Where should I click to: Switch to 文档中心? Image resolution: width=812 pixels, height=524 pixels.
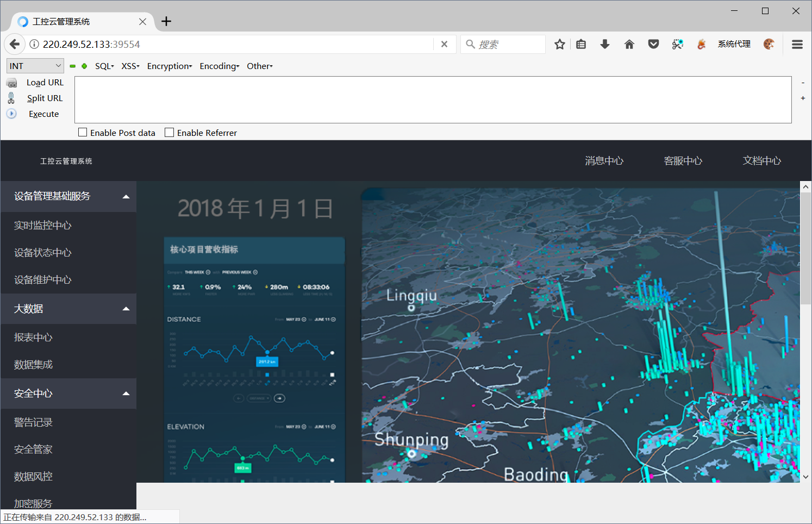coord(761,160)
